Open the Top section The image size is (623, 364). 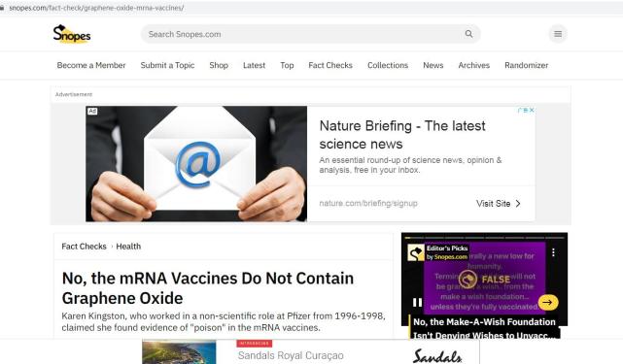pyautogui.click(x=287, y=65)
